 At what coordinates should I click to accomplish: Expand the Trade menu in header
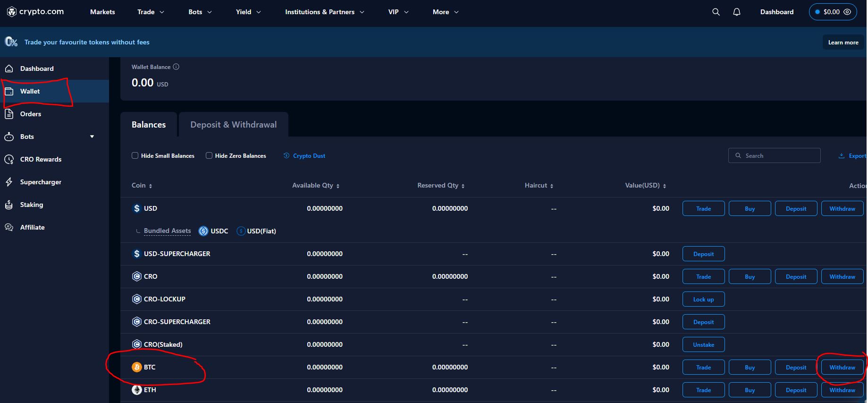pos(151,12)
